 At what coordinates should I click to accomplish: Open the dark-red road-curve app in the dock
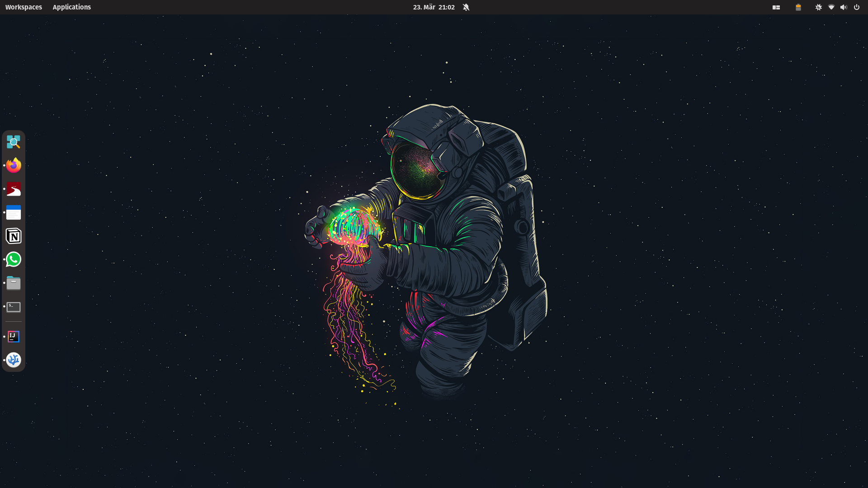pyautogui.click(x=14, y=189)
